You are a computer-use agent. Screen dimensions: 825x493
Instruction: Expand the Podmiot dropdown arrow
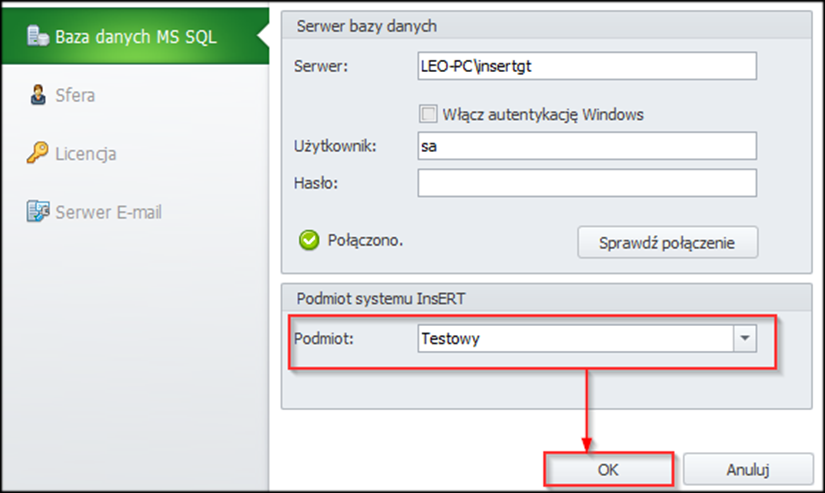click(x=744, y=338)
